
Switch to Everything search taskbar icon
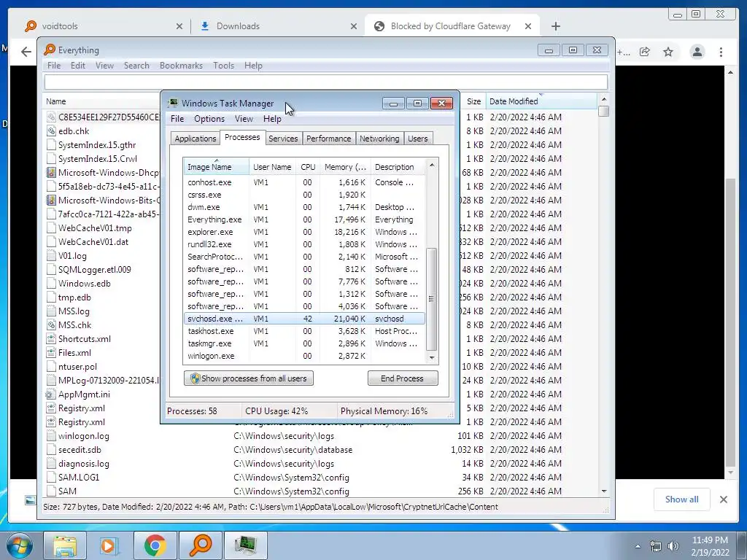[x=200, y=545]
